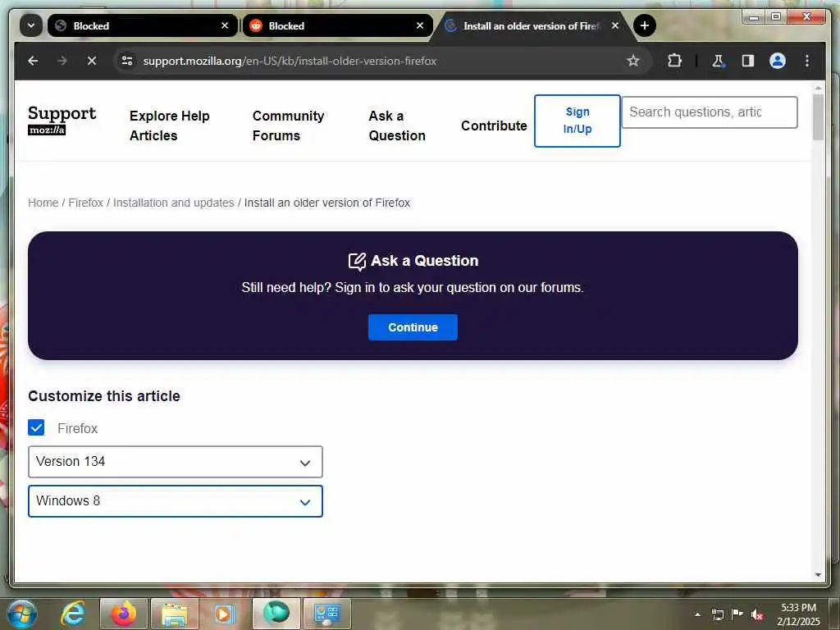Focus the Search questions, articles field
The image size is (840, 630).
coord(710,112)
